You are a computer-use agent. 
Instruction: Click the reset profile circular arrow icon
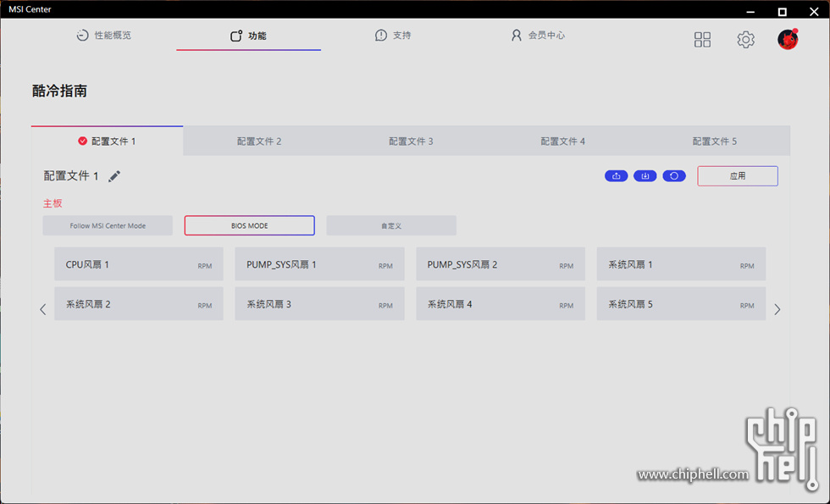674,176
